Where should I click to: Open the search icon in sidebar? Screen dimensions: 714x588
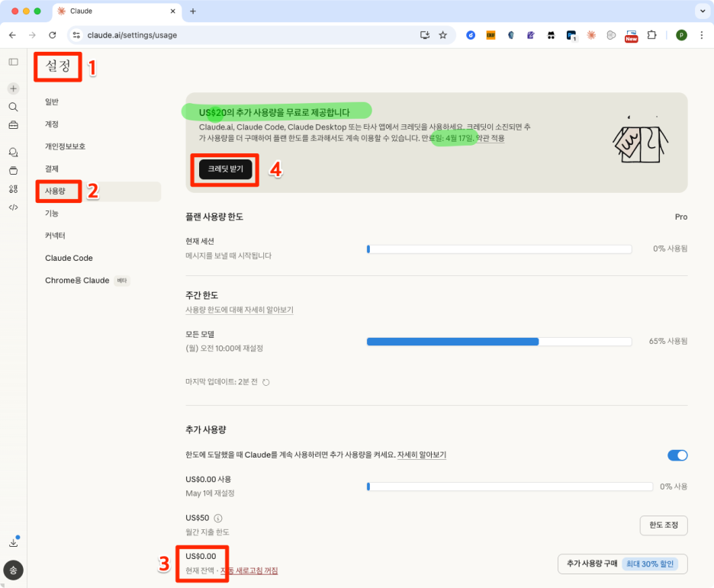(x=13, y=107)
